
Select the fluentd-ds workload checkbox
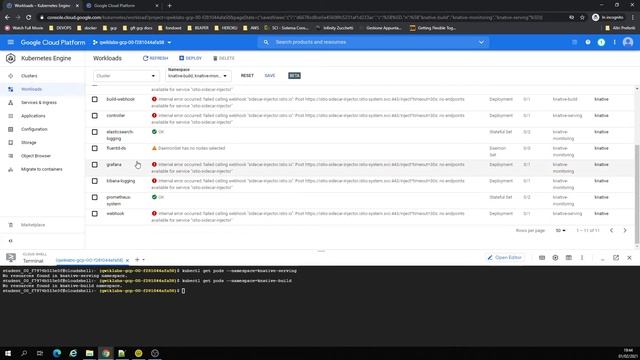click(95, 148)
